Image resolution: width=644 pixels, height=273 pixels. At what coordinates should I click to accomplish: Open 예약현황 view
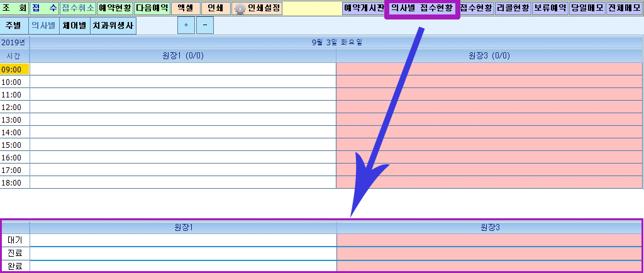click(x=115, y=8)
